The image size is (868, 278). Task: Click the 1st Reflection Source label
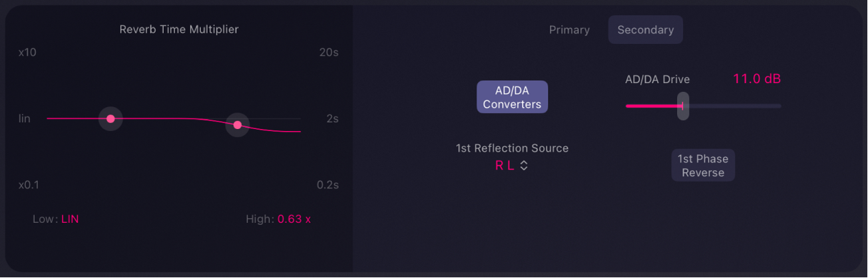(x=512, y=148)
